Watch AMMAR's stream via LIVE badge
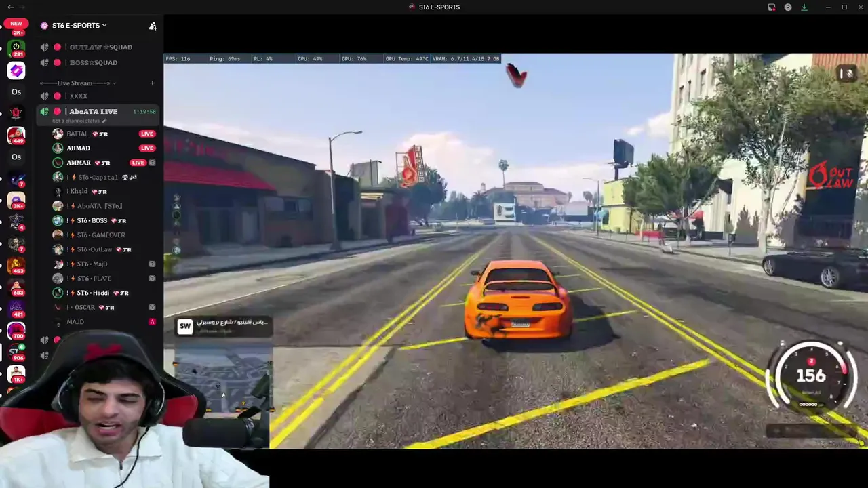Viewport: 868px width, 488px height. click(138, 163)
